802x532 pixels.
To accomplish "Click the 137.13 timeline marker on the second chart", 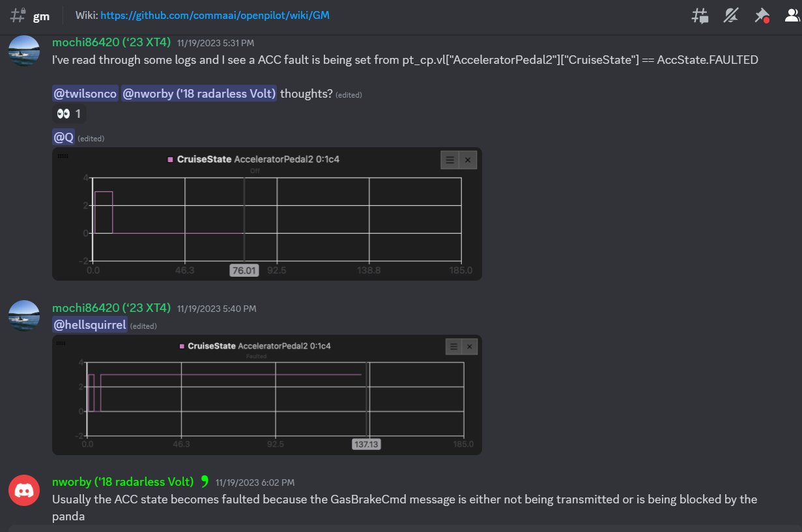I will (365, 443).
